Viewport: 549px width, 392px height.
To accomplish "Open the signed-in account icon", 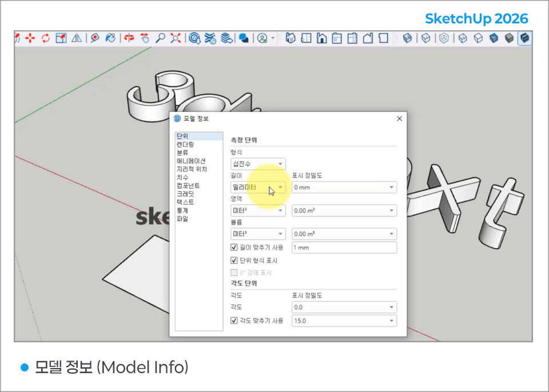I will point(262,38).
